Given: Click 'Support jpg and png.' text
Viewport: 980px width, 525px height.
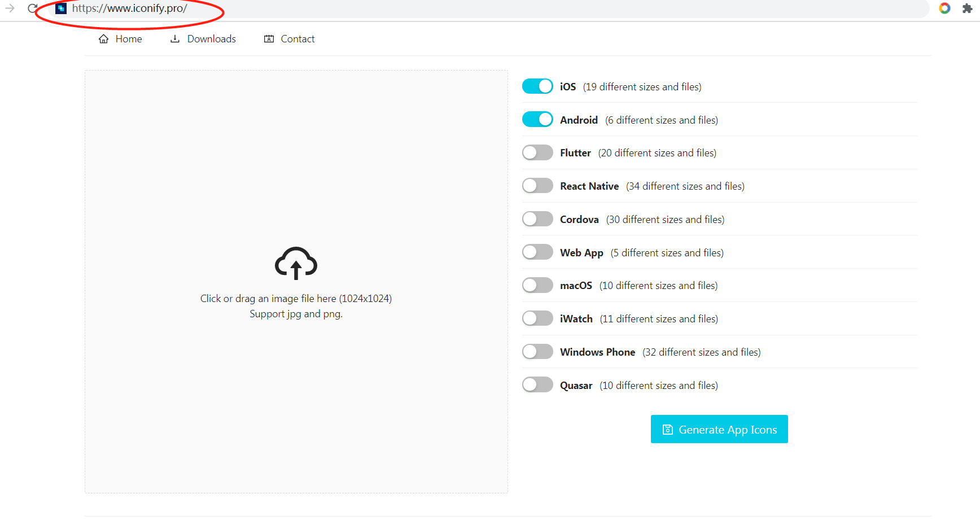Looking at the screenshot, I should pyautogui.click(x=296, y=314).
